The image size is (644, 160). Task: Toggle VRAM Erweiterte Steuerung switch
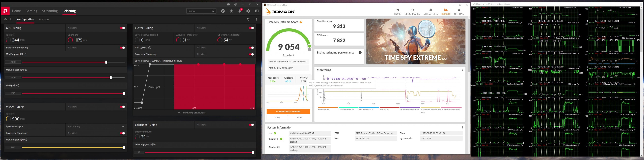coord(122,133)
